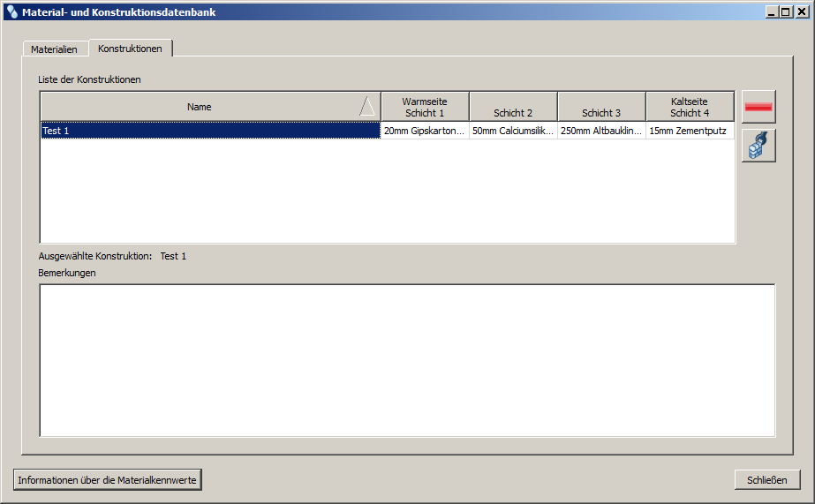Image resolution: width=815 pixels, height=504 pixels.
Task: Click the app icon in the title bar
Action: [12, 12]
